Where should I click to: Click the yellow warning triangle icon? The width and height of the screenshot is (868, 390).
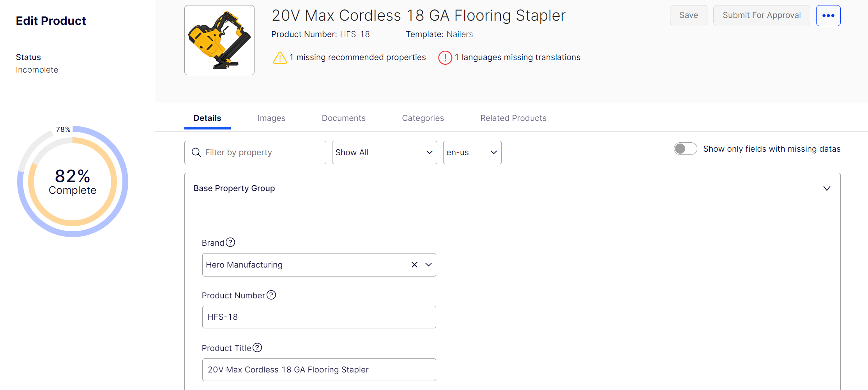(280, 58)
